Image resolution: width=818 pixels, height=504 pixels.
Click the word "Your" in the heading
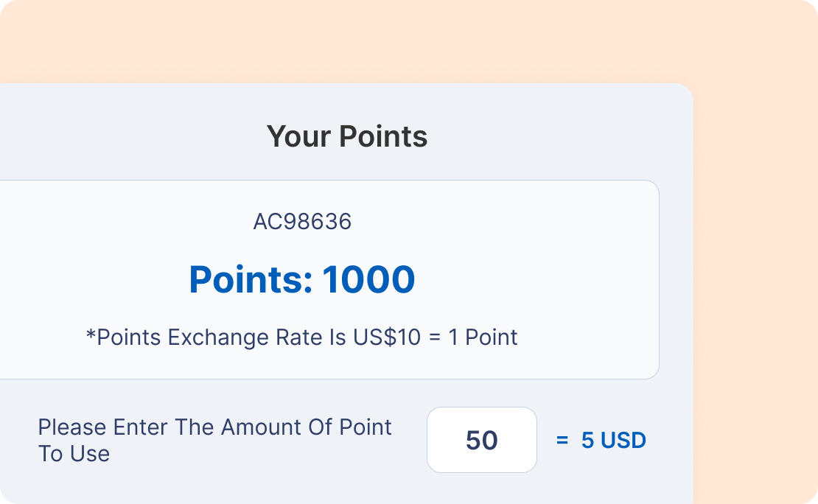[298, 136]
